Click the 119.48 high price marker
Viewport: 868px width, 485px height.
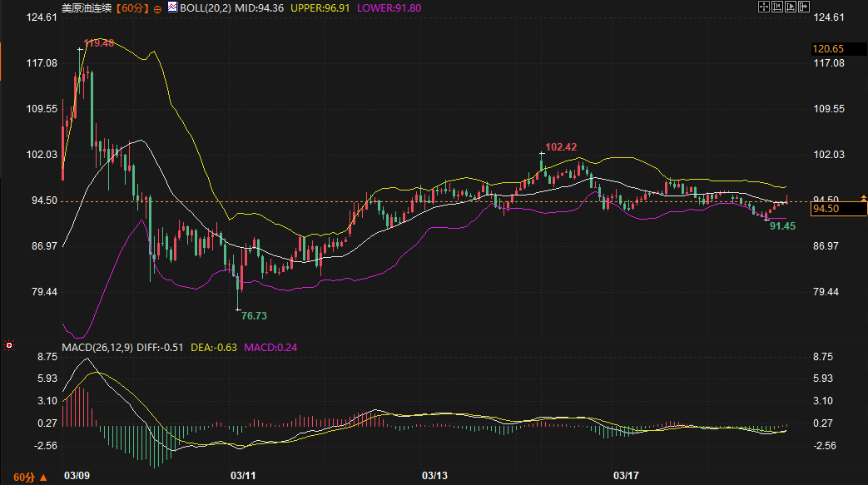[99, 42]
